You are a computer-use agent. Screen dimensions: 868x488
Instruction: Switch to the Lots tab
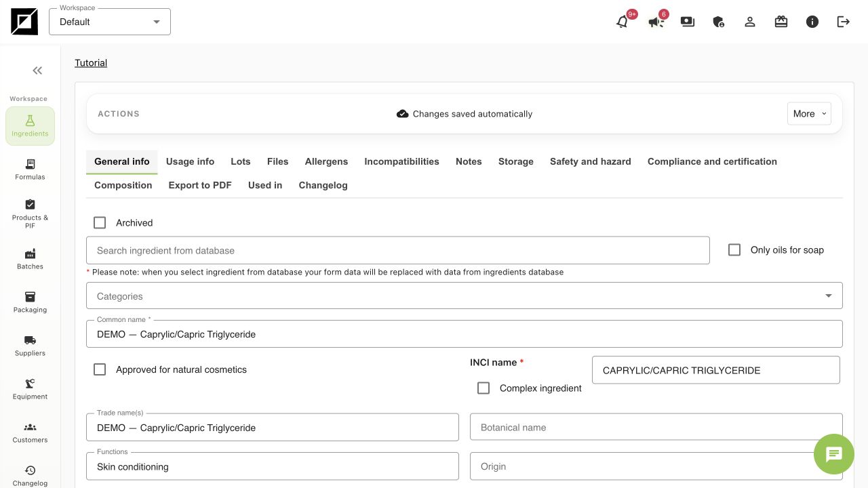(x=241, y=161)
